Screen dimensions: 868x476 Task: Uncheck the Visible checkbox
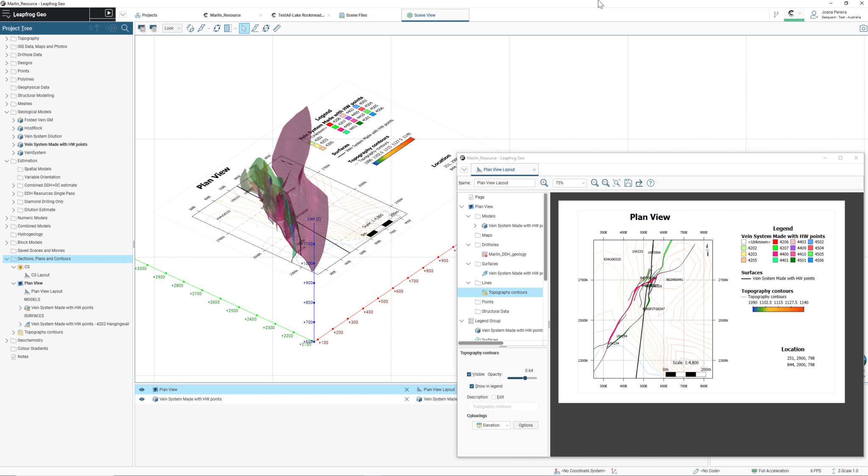coord(469,374)
